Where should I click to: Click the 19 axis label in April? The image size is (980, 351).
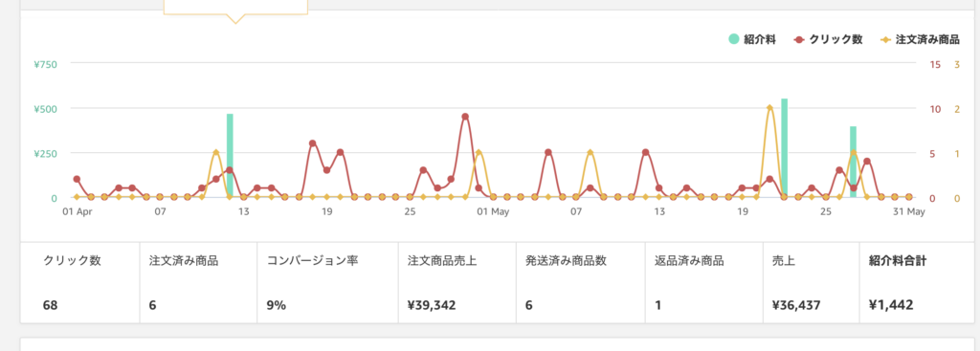click(326, 212)
